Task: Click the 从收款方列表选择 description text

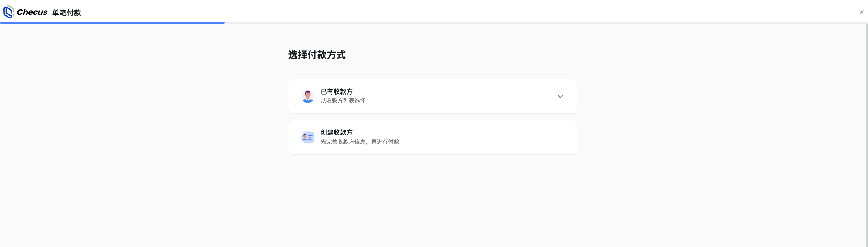Action: pyautogui.click(x=343, y=101)
